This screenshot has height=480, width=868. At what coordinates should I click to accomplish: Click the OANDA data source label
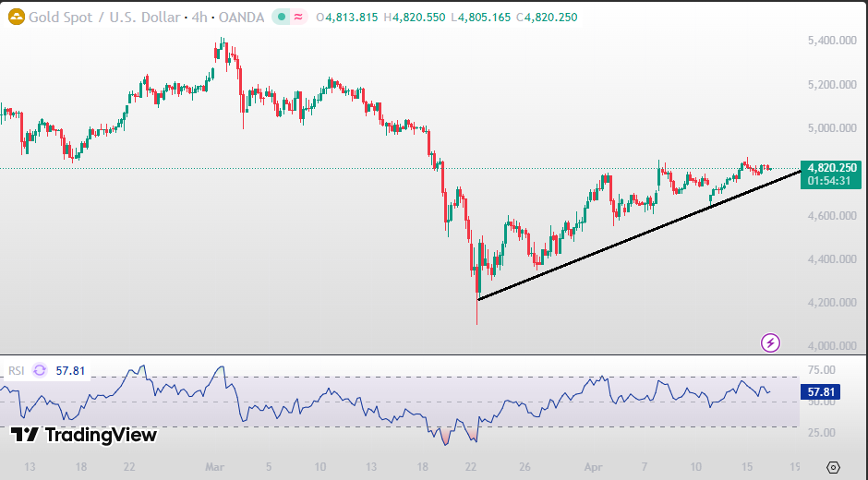(242, 17)
